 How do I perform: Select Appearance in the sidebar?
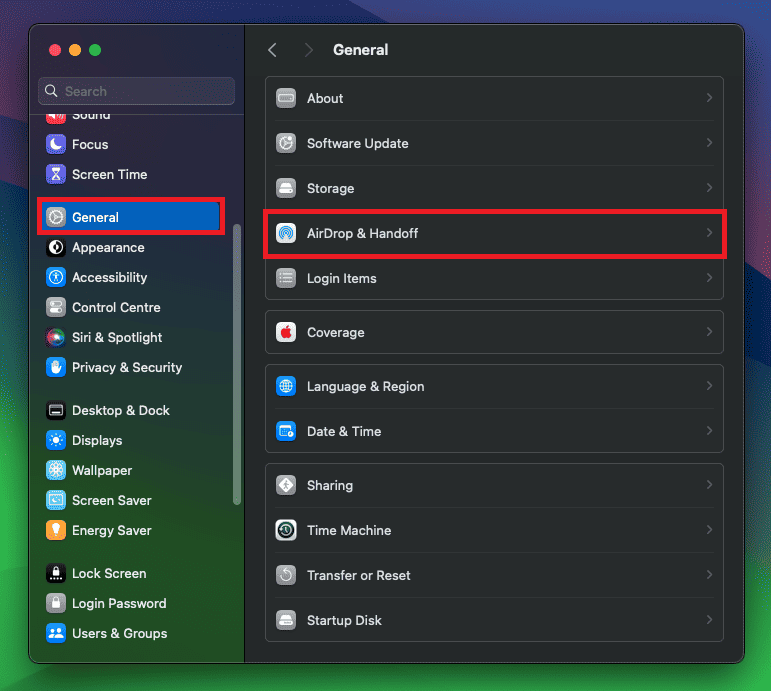pos(108,247)
